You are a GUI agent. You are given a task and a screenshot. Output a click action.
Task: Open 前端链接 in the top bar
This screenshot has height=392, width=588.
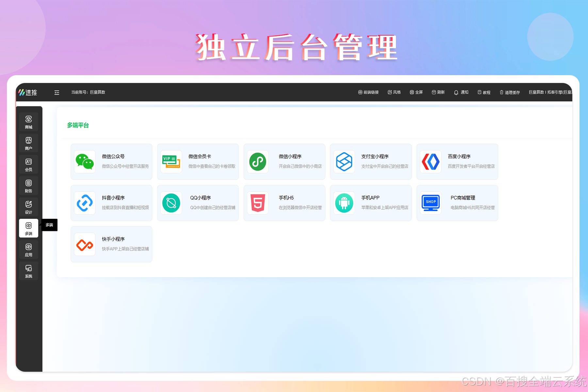click(368, 92)
